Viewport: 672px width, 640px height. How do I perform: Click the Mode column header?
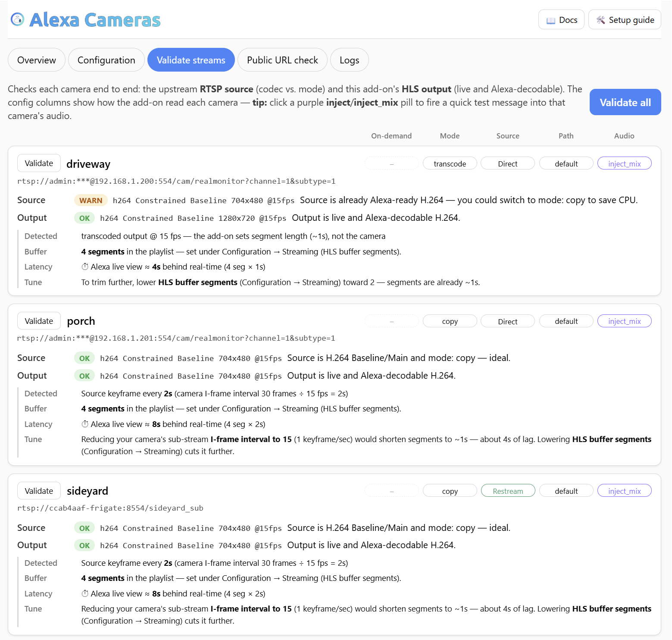pos(450,136)
